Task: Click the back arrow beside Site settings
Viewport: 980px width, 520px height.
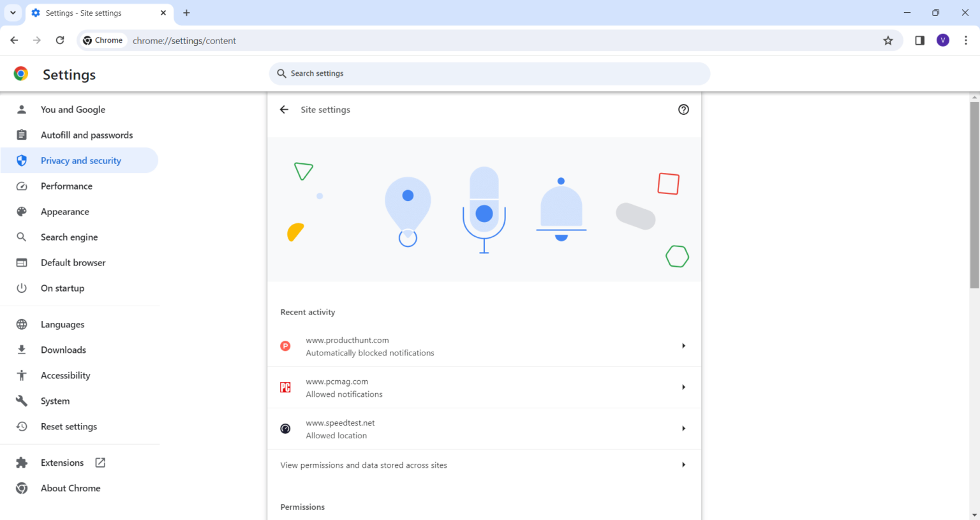Action: [x=285, y=110]
